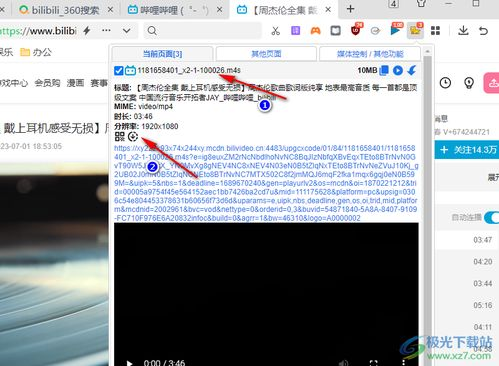Open the long bilivideo media URL link
The image size is (499, 366).
coord(266,183)
